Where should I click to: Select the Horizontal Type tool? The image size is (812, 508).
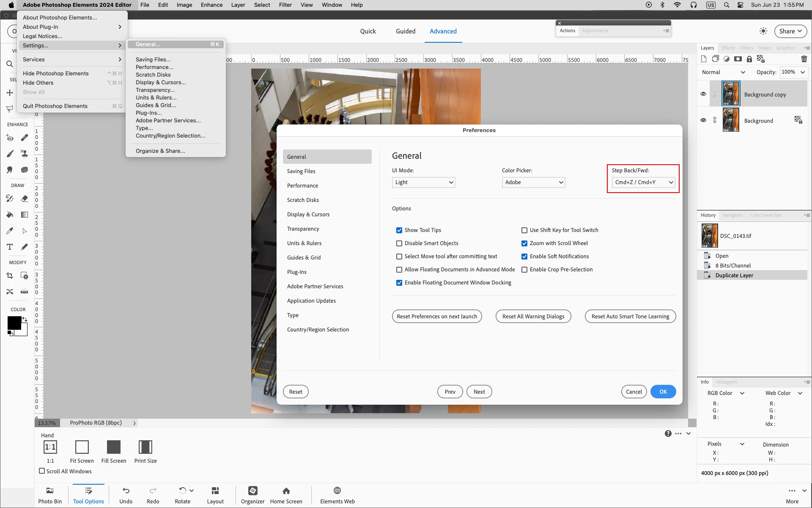(x=10, y=247)
